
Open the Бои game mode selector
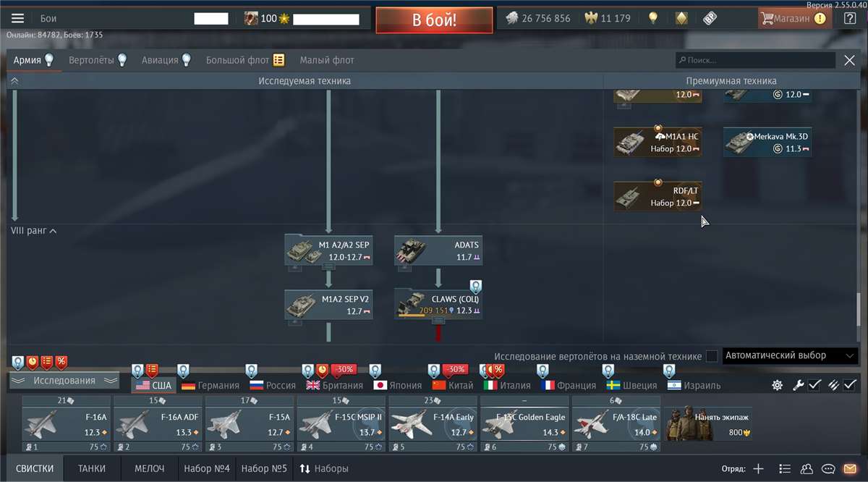(x=48, y=19)
